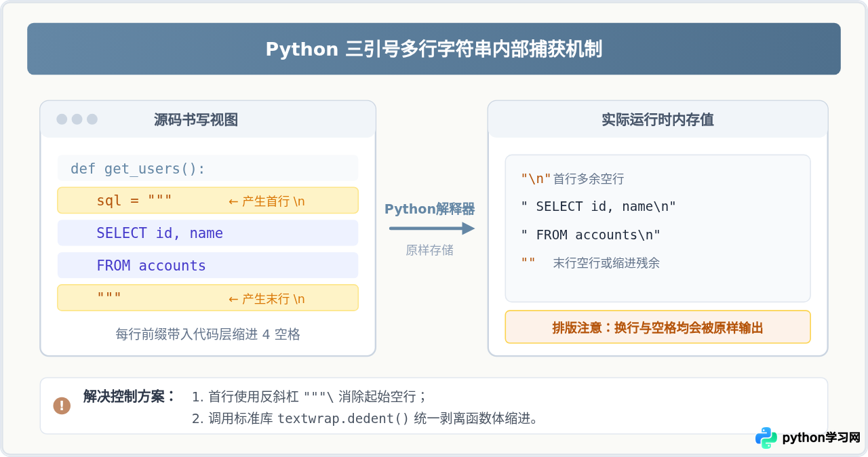Select the 实际运行时内存值 panel header

(x=658, y=119)
